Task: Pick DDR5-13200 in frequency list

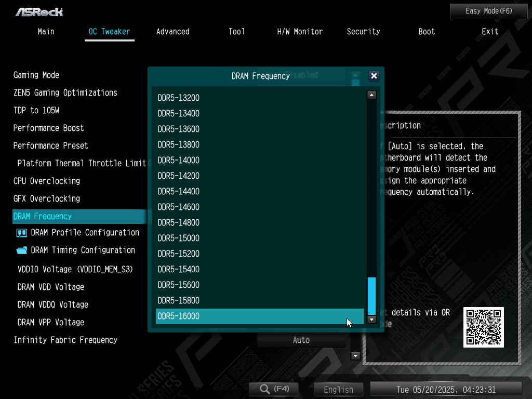Action: (x=259, y=98)
